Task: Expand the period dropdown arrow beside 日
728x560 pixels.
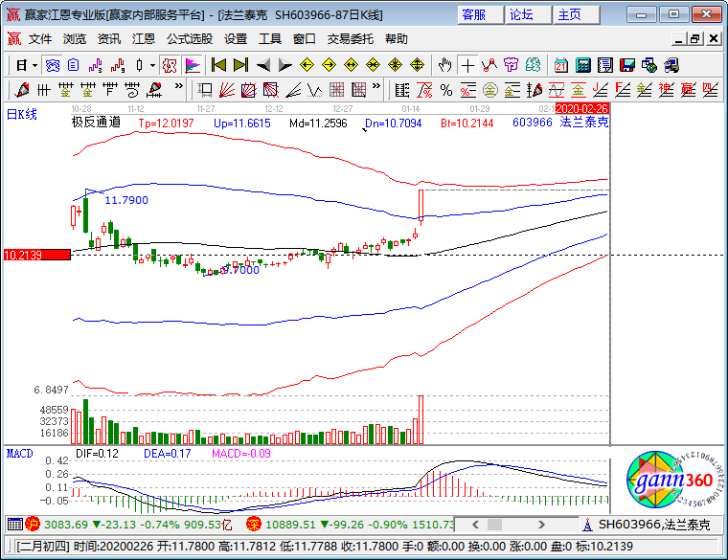Action: click(x=34, y=65)
